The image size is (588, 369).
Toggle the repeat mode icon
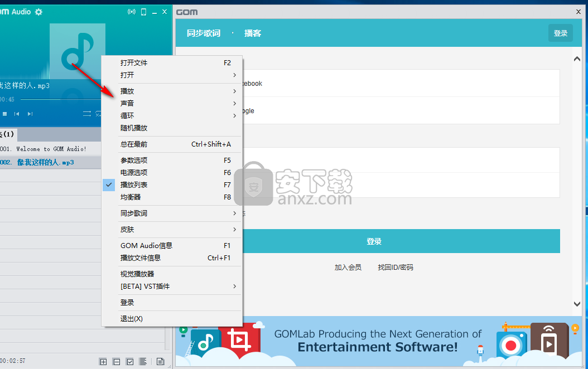coord(87,114)
